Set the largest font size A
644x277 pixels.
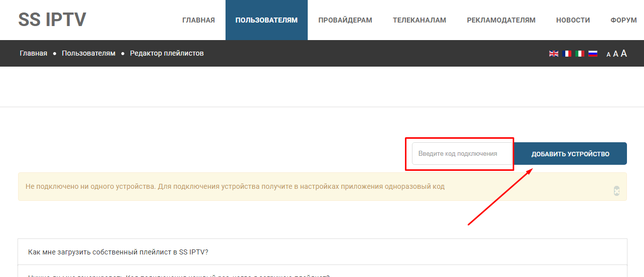click(x=624, y=53)
